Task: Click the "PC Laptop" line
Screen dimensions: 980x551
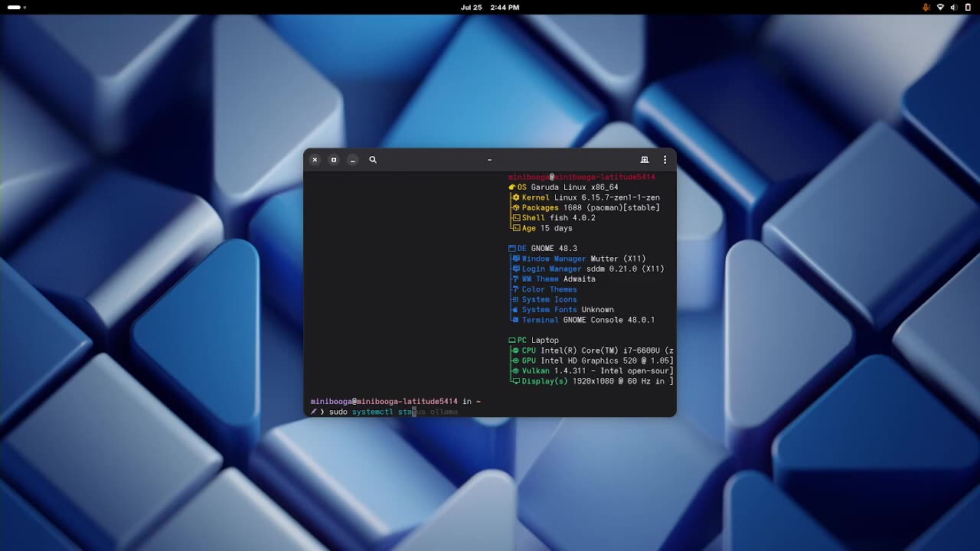Action: [x=534, y=341]
